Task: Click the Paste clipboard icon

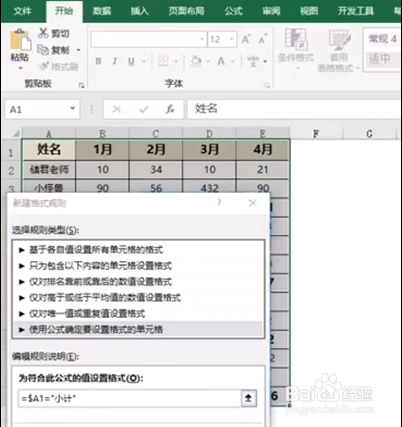Action: (x=20, y=40)
